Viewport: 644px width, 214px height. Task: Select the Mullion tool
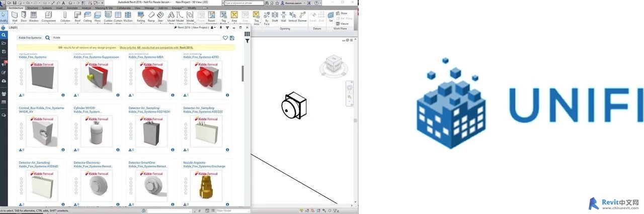[128, 17]
